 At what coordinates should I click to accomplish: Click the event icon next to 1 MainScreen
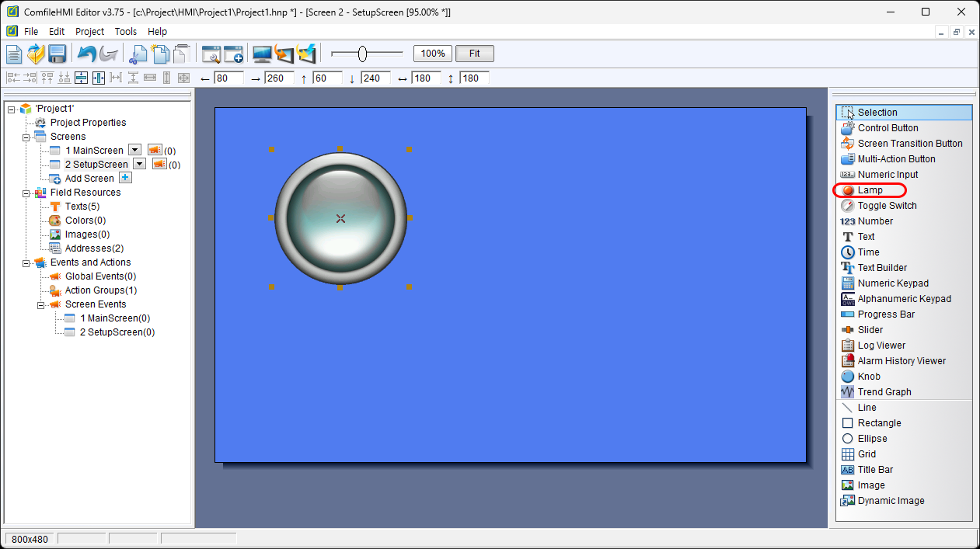pos(154,150)
